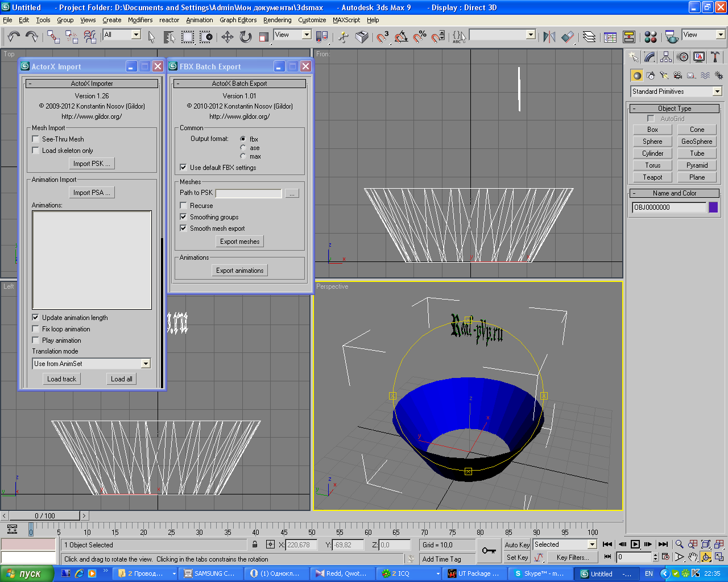
Task: Check the Play animation box
Action: [x=35, y=340]
